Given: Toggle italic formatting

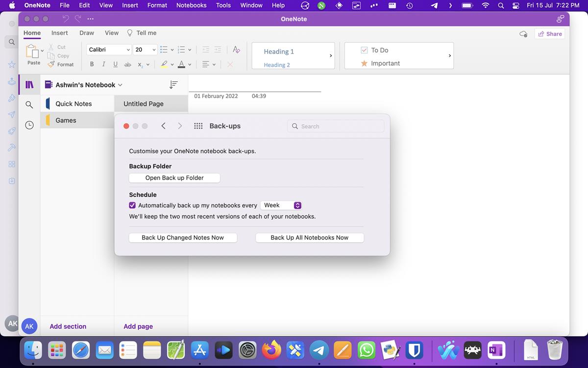Looking at the screenshot, I should 103,64.
